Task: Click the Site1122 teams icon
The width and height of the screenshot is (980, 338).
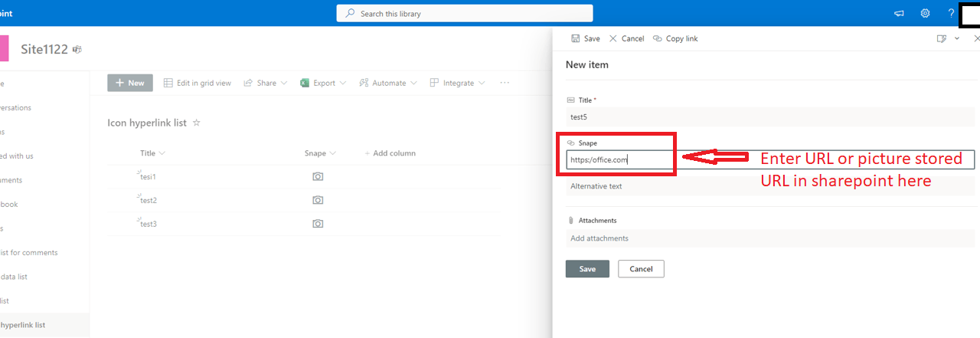Action: click(x=77, y=49)
